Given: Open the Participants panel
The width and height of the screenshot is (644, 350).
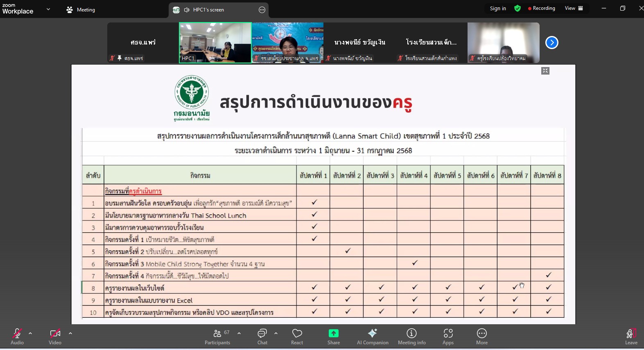Looking at the screenshot, I should point(217,337).
